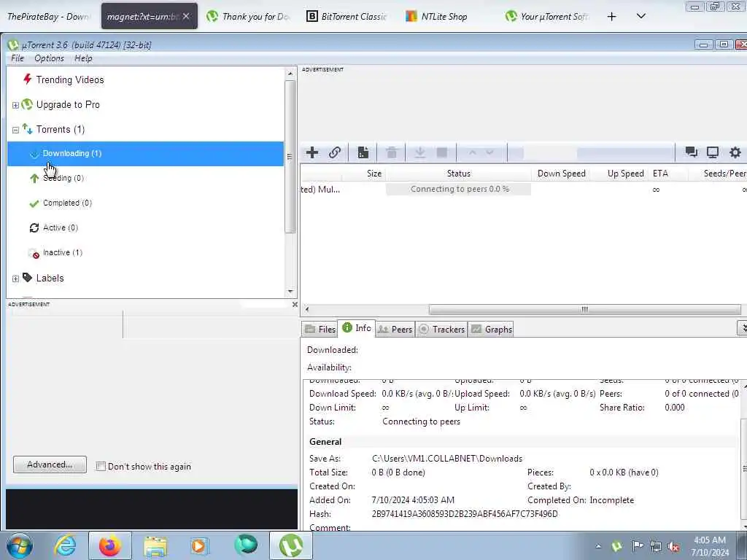Image resolution: width=747 pixels, height=560 pixels.
Task: Open a new browser tab with plus
Action: coord(612,17)
